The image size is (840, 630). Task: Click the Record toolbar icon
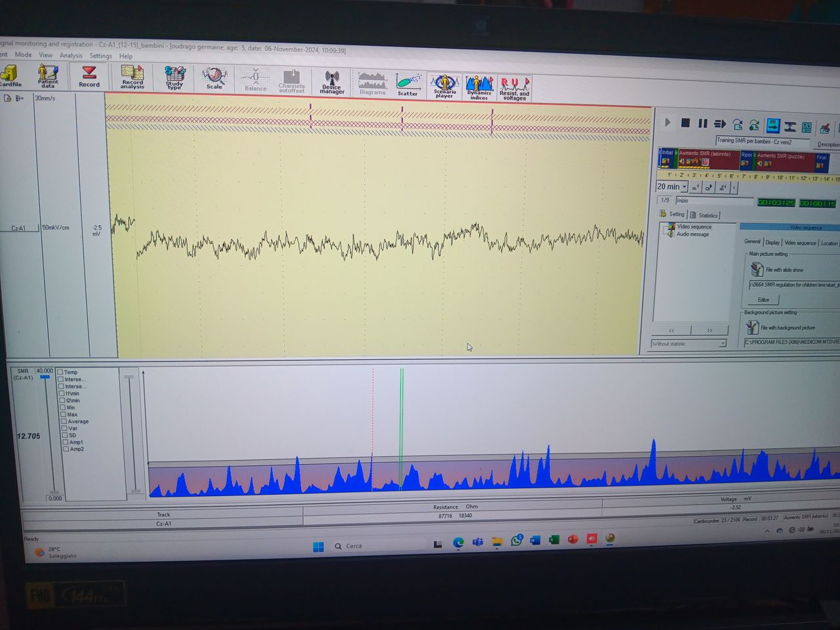[x=89, y=76]
